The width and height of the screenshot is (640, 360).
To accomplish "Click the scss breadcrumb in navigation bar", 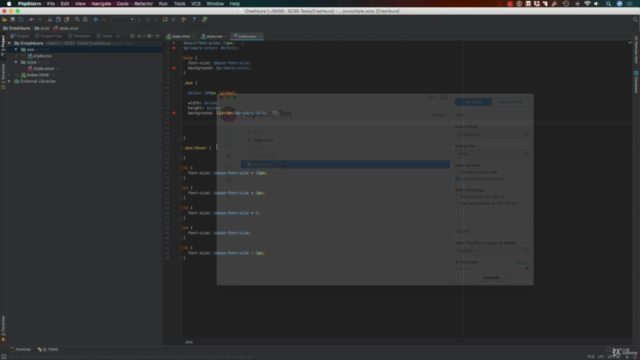I will click(x=42, y=28).
